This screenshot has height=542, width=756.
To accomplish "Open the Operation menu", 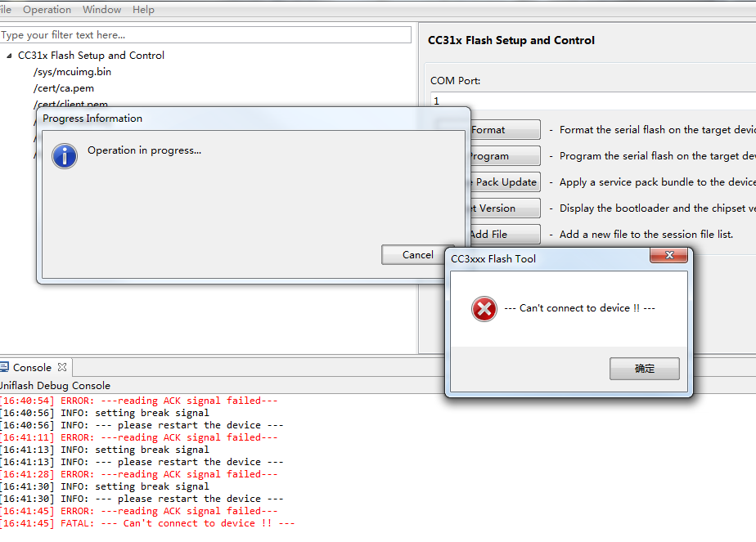I will [47, 10].
